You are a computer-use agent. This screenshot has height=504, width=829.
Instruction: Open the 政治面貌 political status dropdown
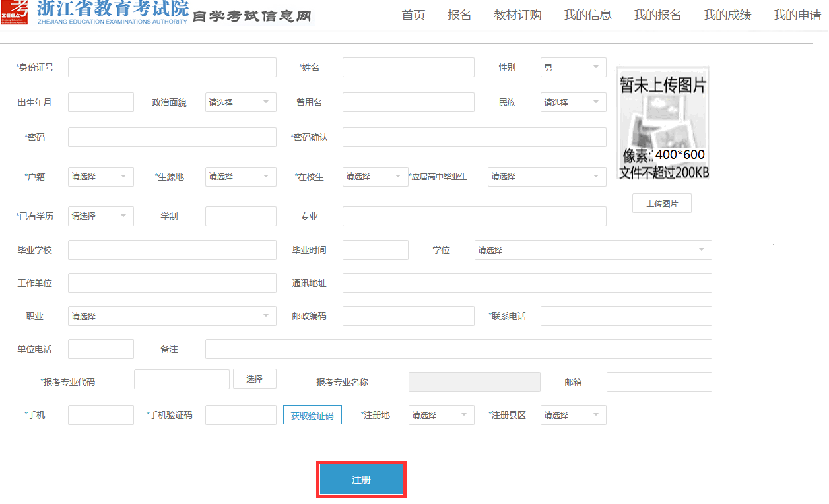[240, 102]
